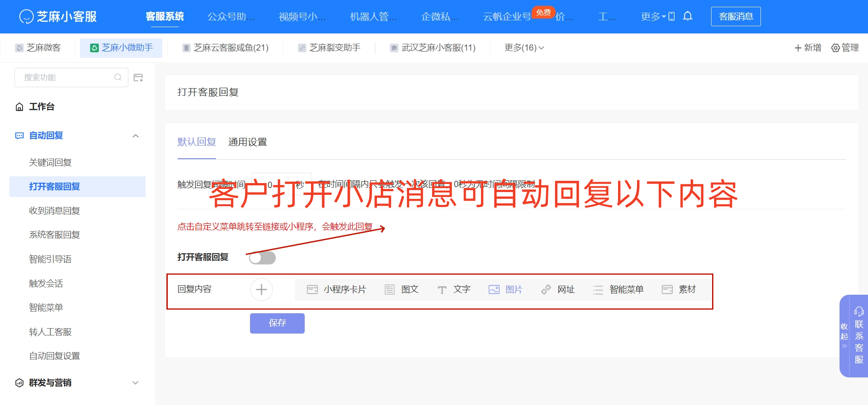
Task: Click the 群发与营销 hexagon icon
Action: point(19,383)
